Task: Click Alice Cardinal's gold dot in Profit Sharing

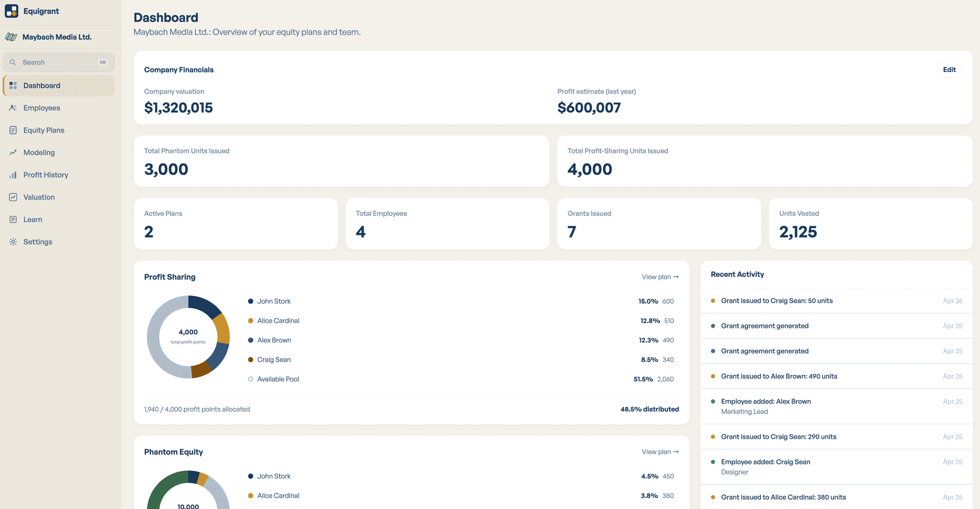Action: pos(250,321)
